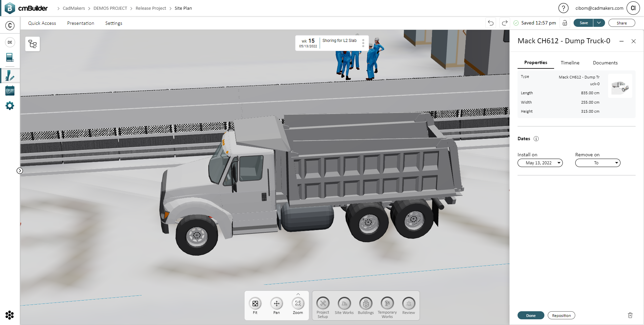Select the 315.00 cm height value
The width and height of the screenshot is (644, 325).
pyautogui.click(x=590, y=111)
